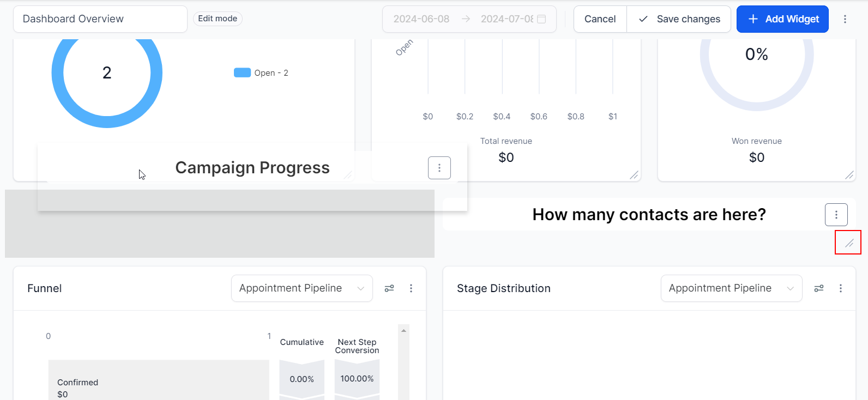The image size is (868, 400).
Task: Click the Dashboard Overview name field
Action: coord(100,19)
